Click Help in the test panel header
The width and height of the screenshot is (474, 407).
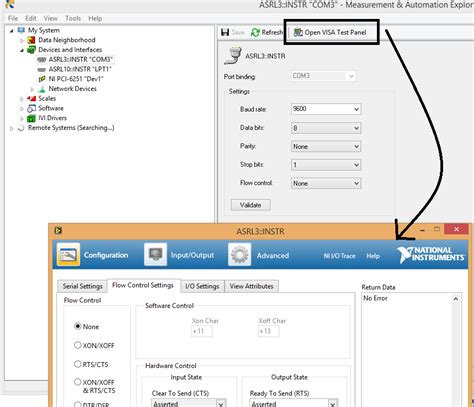373,256
